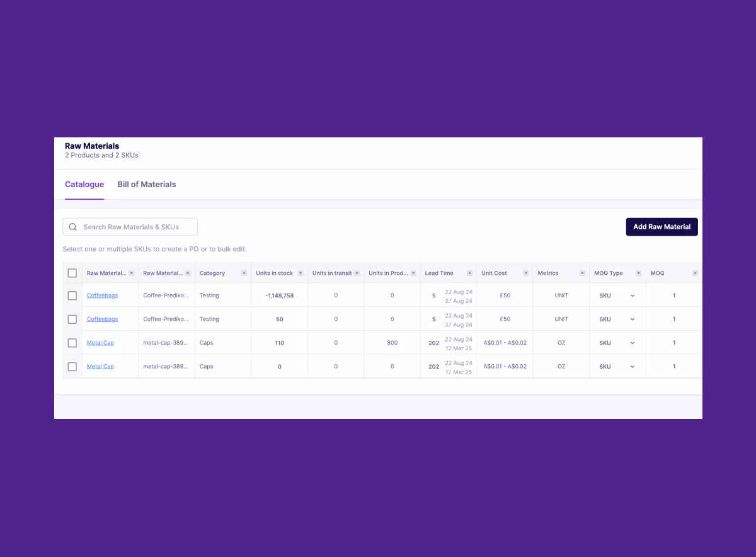Click the 110 units in stock cell
Viewport: 756px width, 557px height.
coord(280,343)
